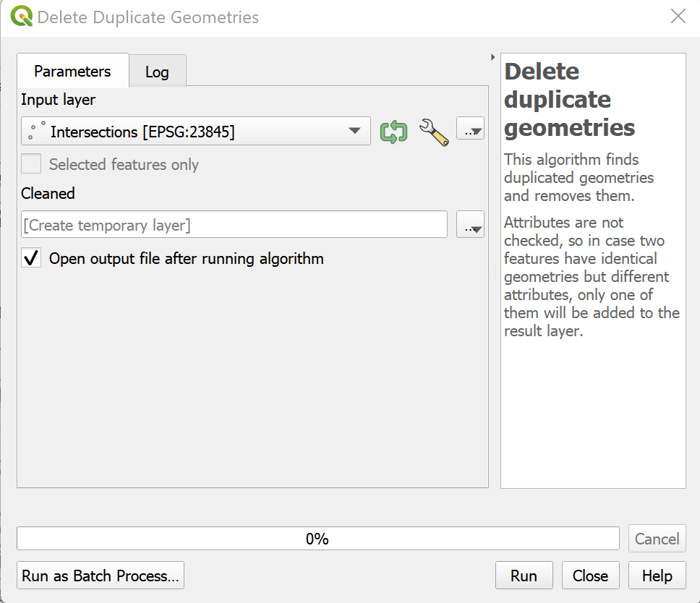Browse for input layer with ellipsis button
The height and width of the screenshot is (603, 700).
click(470, 131)
